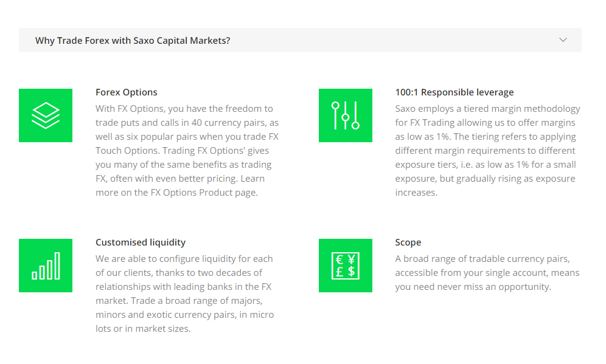Click the 'broad range of tradable currency pairs' paragraph
Screen dimensions: 606x364
click(x=487, y=273)
